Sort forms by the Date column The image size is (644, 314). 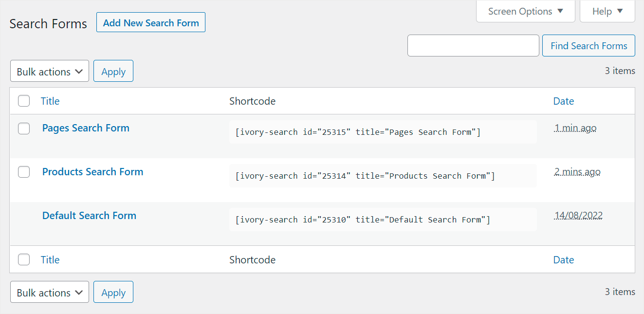pyautogui.click(x=563, y=101)
